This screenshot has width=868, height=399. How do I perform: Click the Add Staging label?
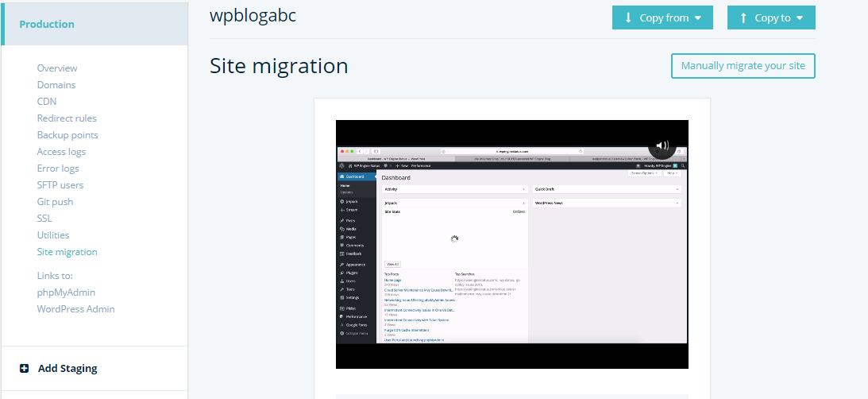click(68, 368)
